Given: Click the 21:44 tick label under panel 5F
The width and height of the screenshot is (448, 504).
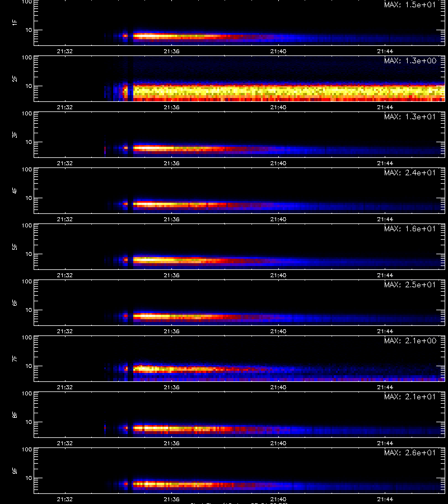Looking at the screenshot, I should point(385,275).
